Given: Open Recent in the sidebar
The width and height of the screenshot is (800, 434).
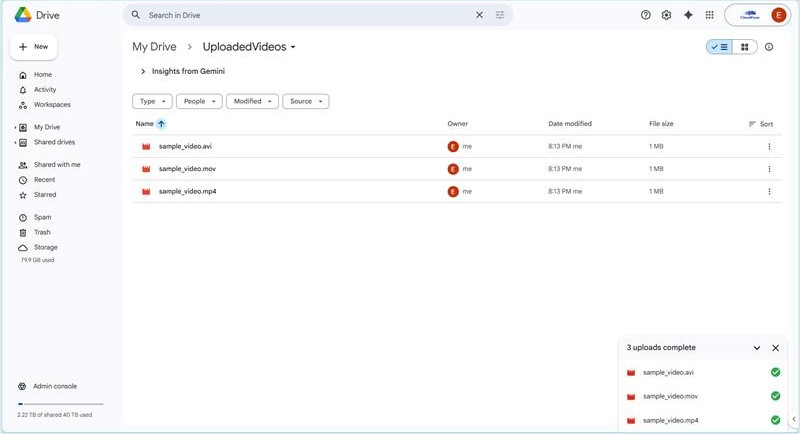Looking at the screenshot, I should pos(44,180).
